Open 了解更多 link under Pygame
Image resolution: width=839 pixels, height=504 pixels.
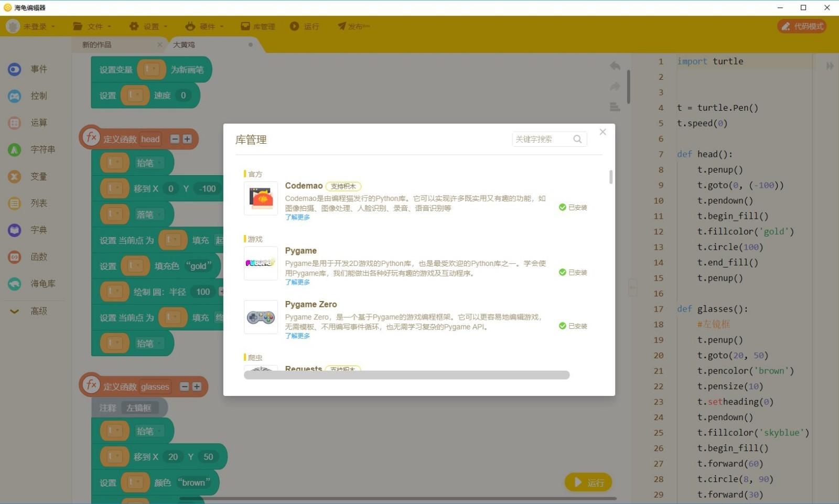[x=297, y=282]
